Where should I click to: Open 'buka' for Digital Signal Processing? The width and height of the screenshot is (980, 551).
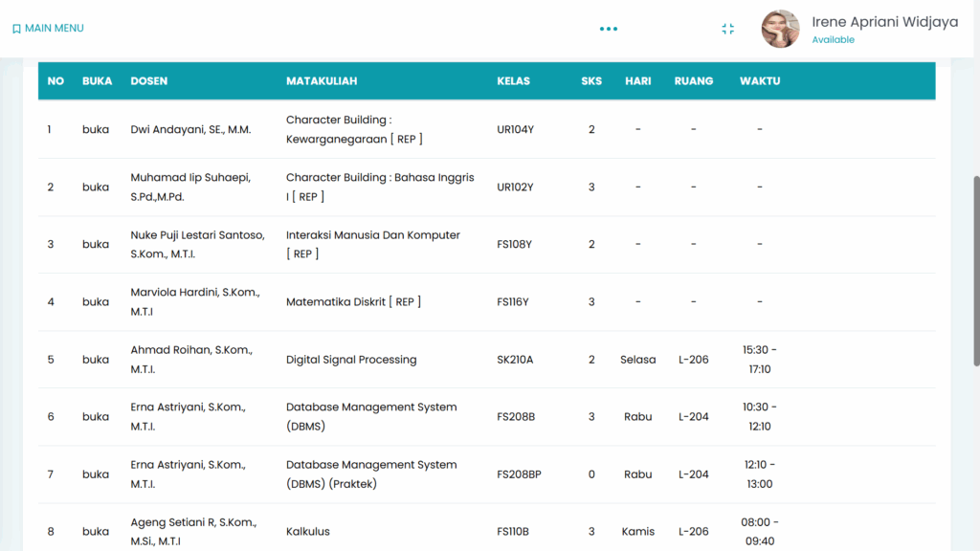[96, 360]
